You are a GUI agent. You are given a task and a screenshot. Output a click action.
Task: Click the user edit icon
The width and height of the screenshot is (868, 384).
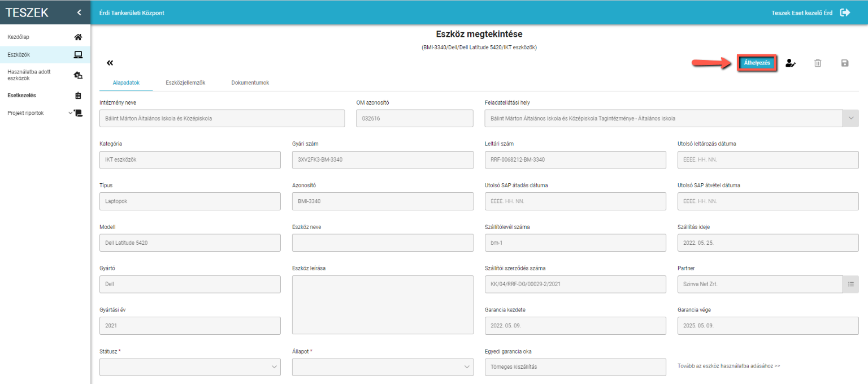791,63
